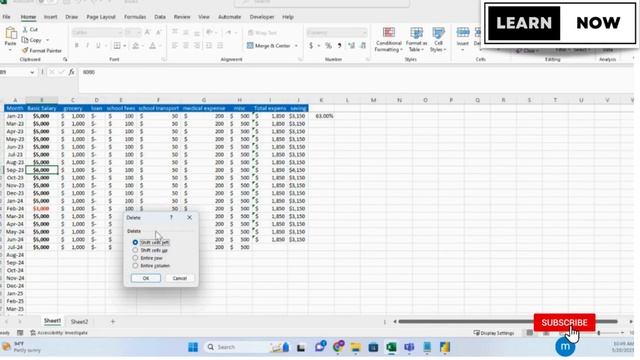Click the Increase Decimal icon

pyautogui.click(x=351, y=46)
